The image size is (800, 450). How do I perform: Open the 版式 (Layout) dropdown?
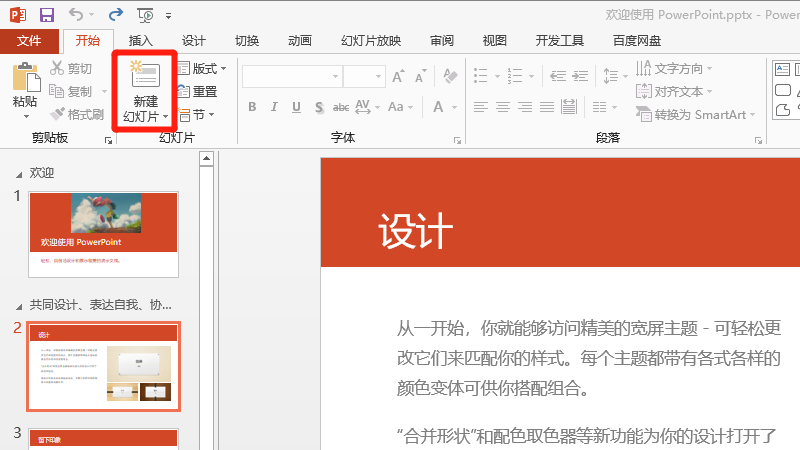coord(202,68)
